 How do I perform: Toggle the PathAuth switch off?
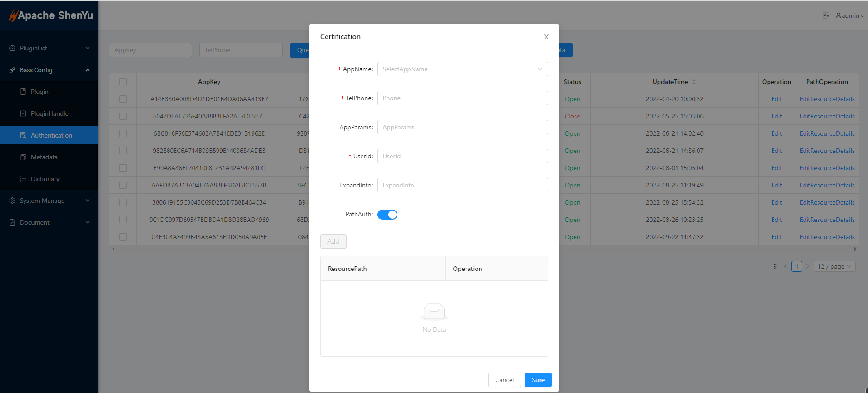[387, 215]
